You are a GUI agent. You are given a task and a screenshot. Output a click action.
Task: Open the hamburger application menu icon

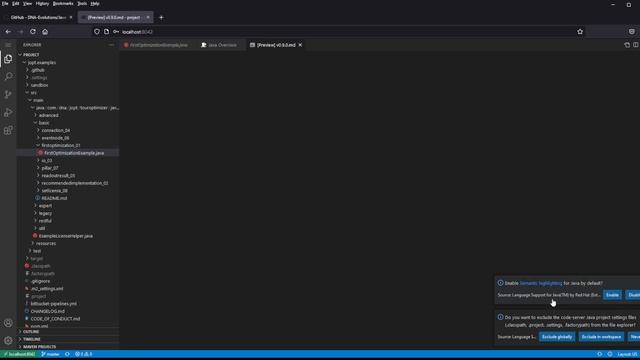point(8,45)
